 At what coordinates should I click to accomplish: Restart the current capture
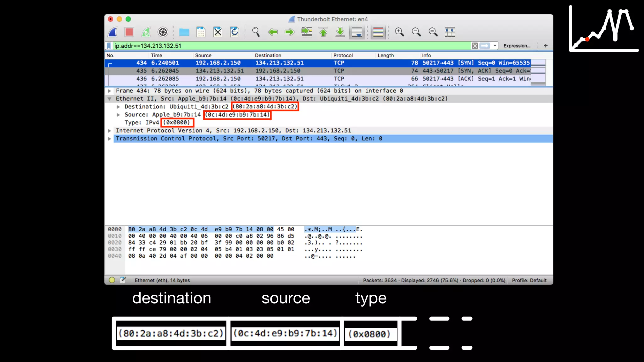click(x=146, y=32)
